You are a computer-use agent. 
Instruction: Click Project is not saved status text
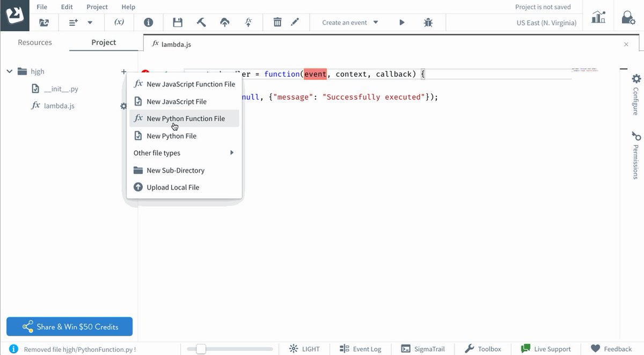click(x=543, y=7)
